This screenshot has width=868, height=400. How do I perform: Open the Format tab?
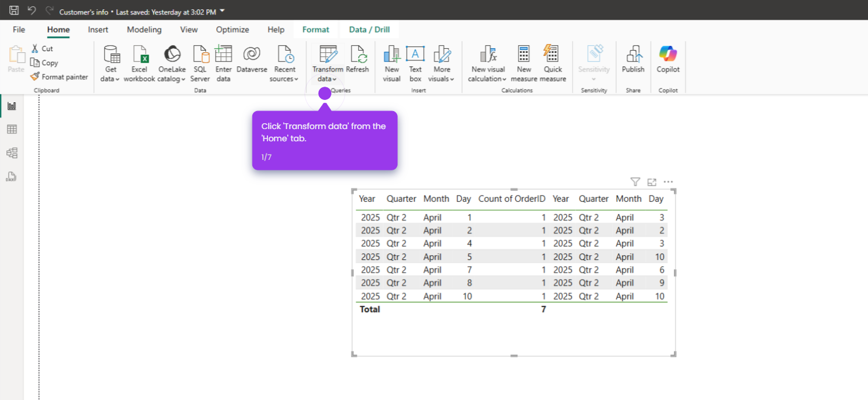[x=316, y=29]
